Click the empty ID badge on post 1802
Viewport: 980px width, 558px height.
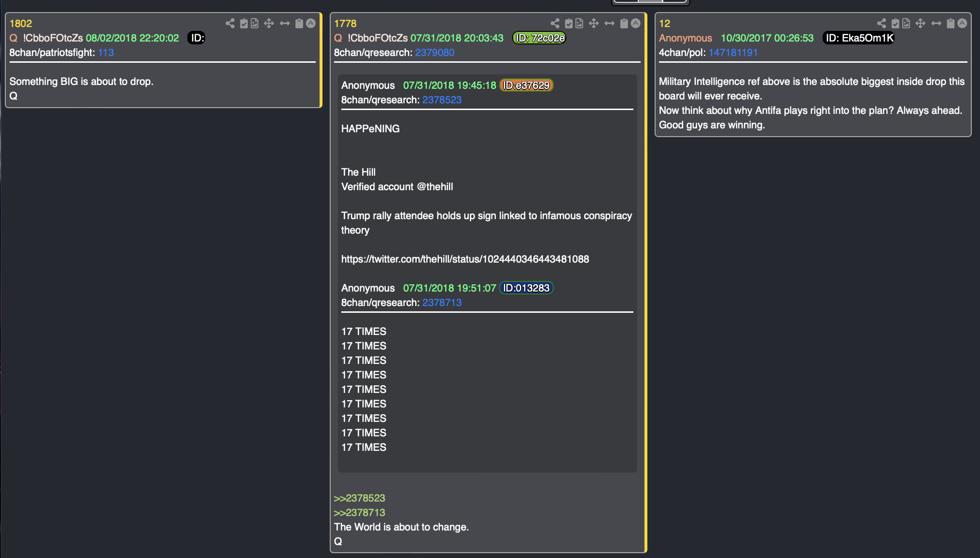(196, 38)
